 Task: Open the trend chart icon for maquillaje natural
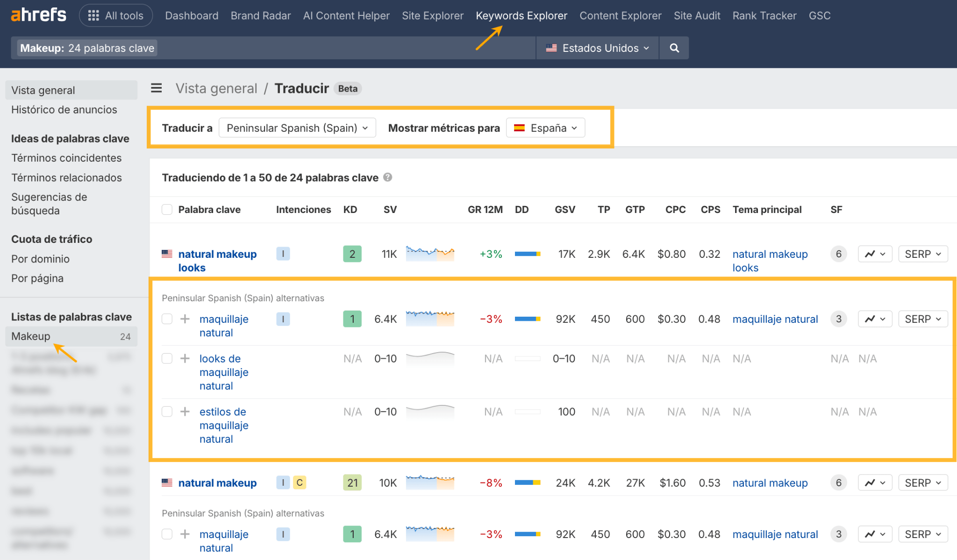[874, 319]
